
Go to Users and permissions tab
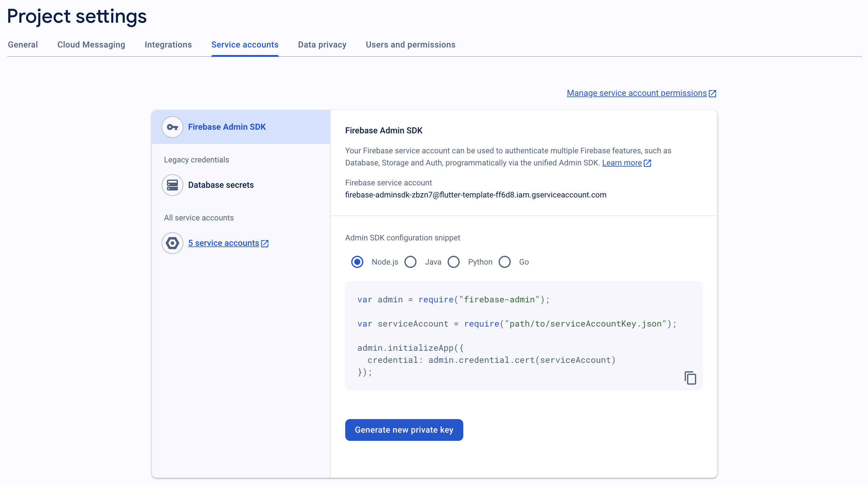[410, 45]
